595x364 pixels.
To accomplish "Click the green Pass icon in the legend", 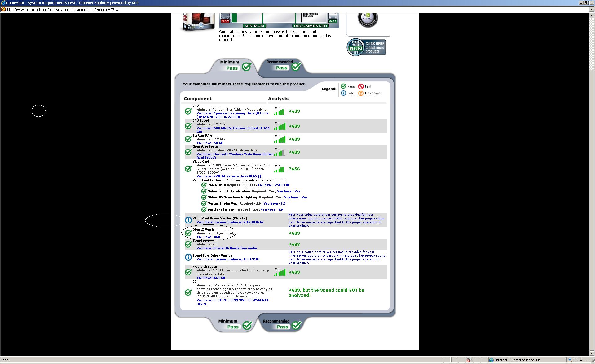I will pos(343,86).
